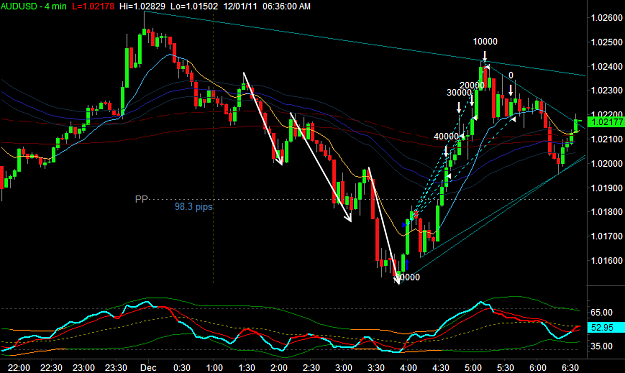625x373 pixels.
Task: Click the cyan 52.95 oscillator value tag
Action: pos(606,328)
